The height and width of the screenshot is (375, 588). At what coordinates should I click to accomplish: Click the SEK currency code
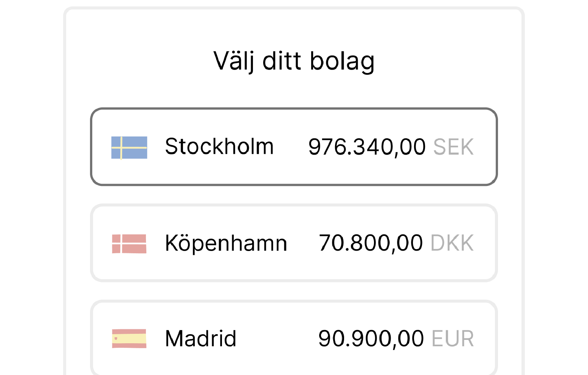(x=453, y=147)
